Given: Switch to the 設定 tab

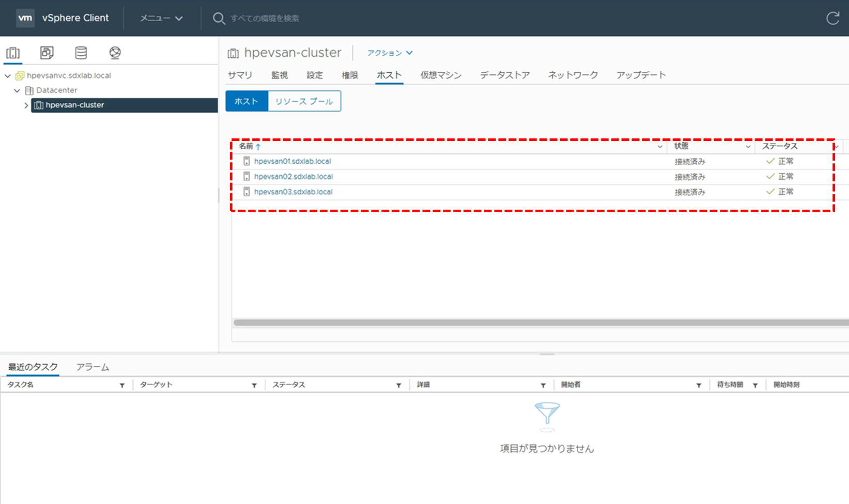Looking at the screenshot, I should click(315, 75).
